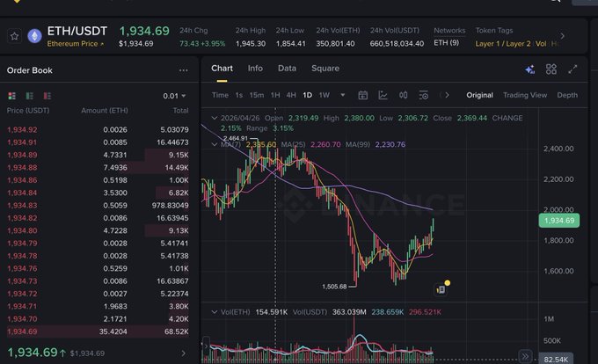Click the ask price 1,934.76 row
The width and height of the screenshot is (598, 364).
click(x=98, y=268)
